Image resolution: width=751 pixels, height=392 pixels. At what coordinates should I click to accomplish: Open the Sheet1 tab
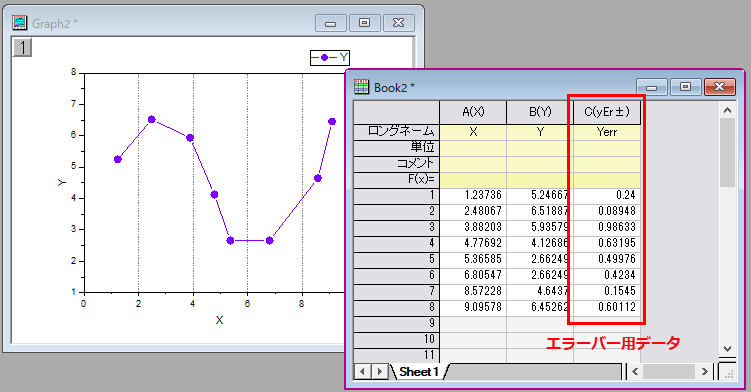419,371
